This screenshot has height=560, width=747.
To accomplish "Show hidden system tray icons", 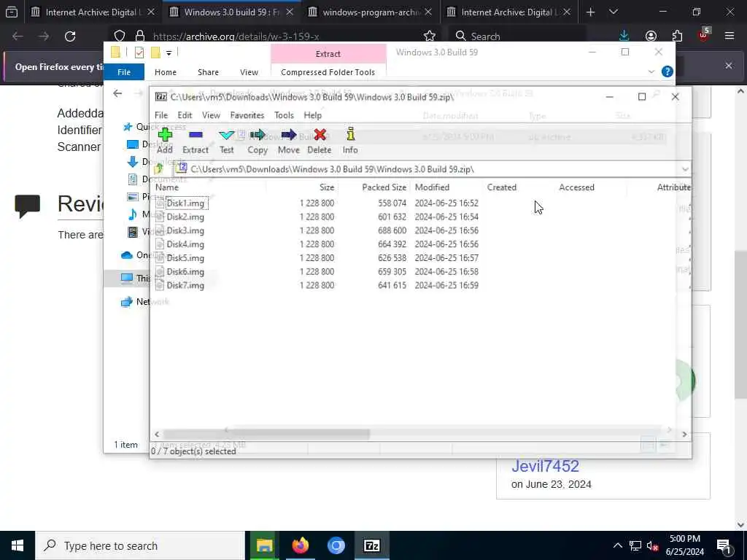I will [617, 545].
